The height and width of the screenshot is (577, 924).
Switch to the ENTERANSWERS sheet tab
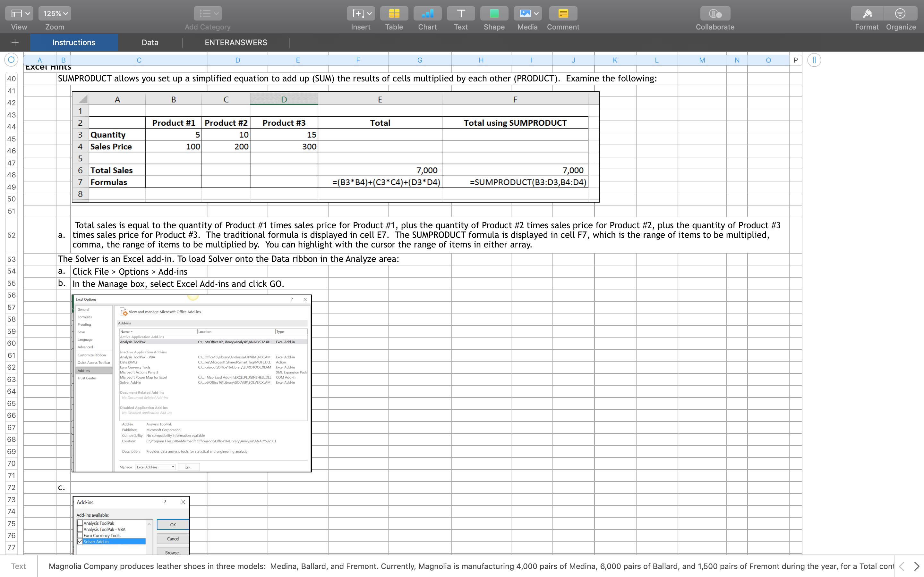(235, 42)
